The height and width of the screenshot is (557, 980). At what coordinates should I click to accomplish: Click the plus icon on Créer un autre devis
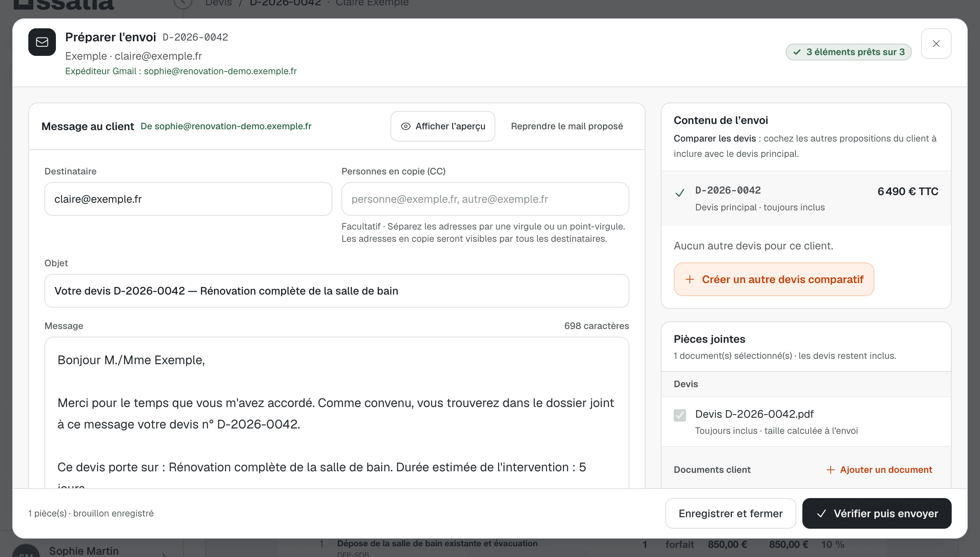[x=690, y=279]
